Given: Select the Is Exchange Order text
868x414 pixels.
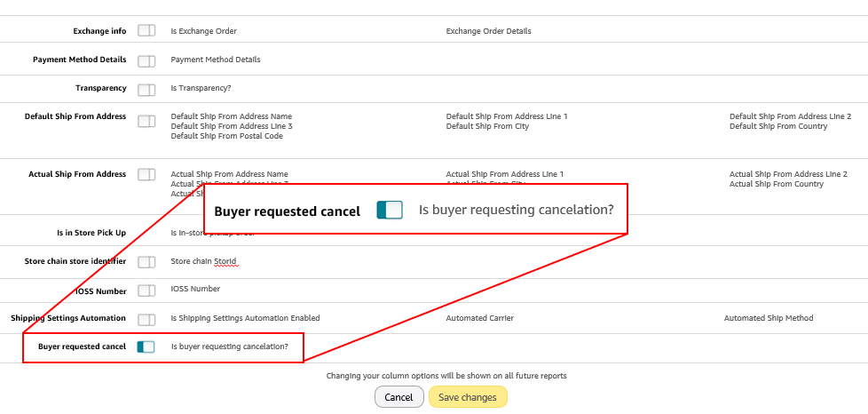Looking at the screenshot, I should coord(203,31).
